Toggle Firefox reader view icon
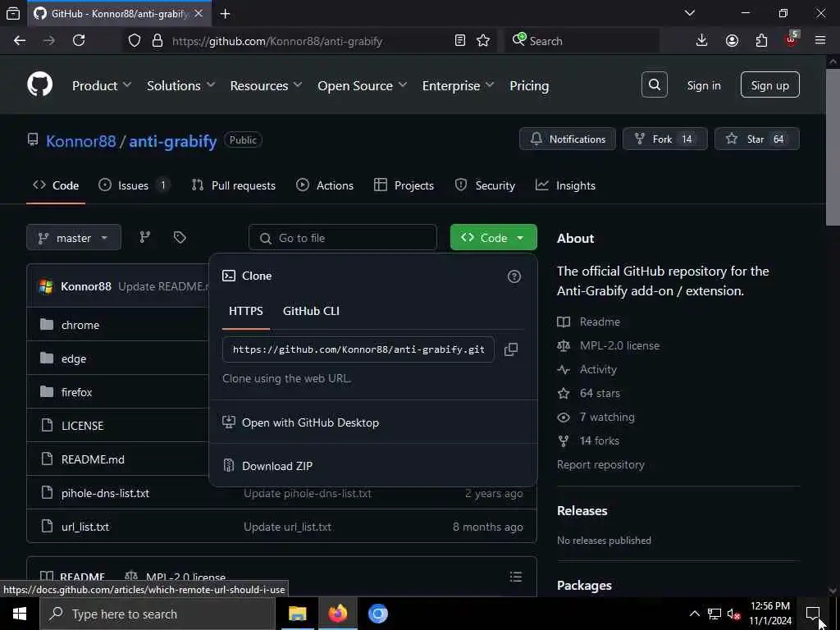 click(x=459, y=41)
